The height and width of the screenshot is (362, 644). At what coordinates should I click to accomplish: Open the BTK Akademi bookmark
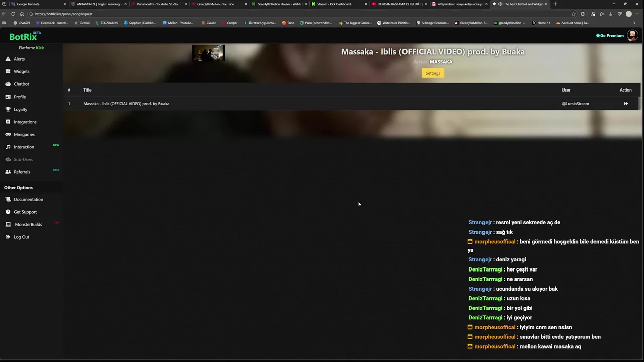(x=107, y=23)
